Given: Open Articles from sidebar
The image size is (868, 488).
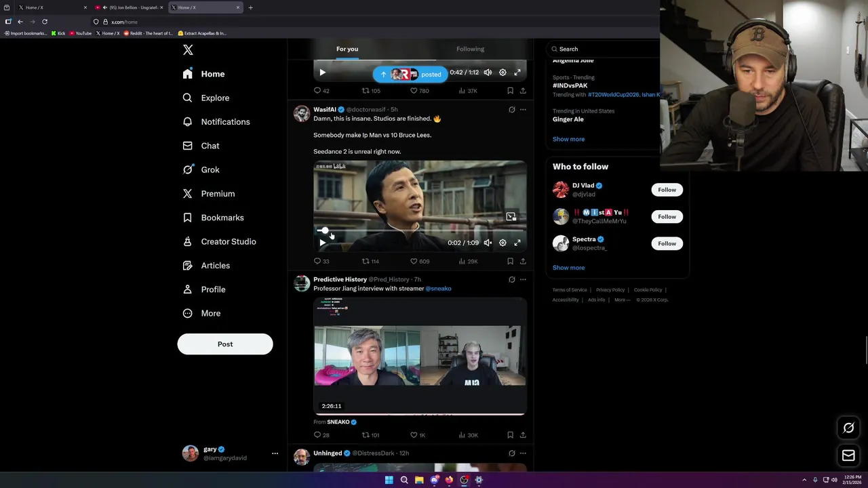Looking at the screenshot, I should [207, 266].
